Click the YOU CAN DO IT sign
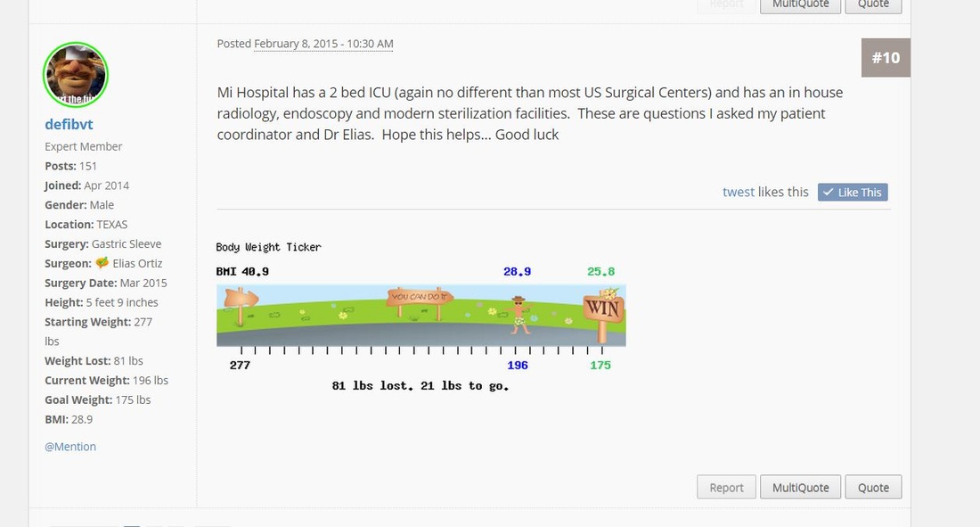This screenshot has height=527, width=980. tap(420, 300)
